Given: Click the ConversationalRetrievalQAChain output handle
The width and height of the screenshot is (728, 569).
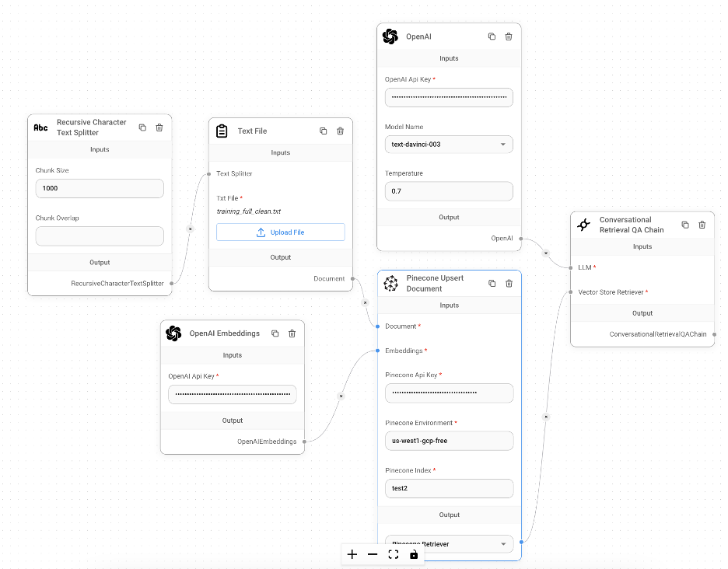Looking at the screenshot, I should (715, 334).
